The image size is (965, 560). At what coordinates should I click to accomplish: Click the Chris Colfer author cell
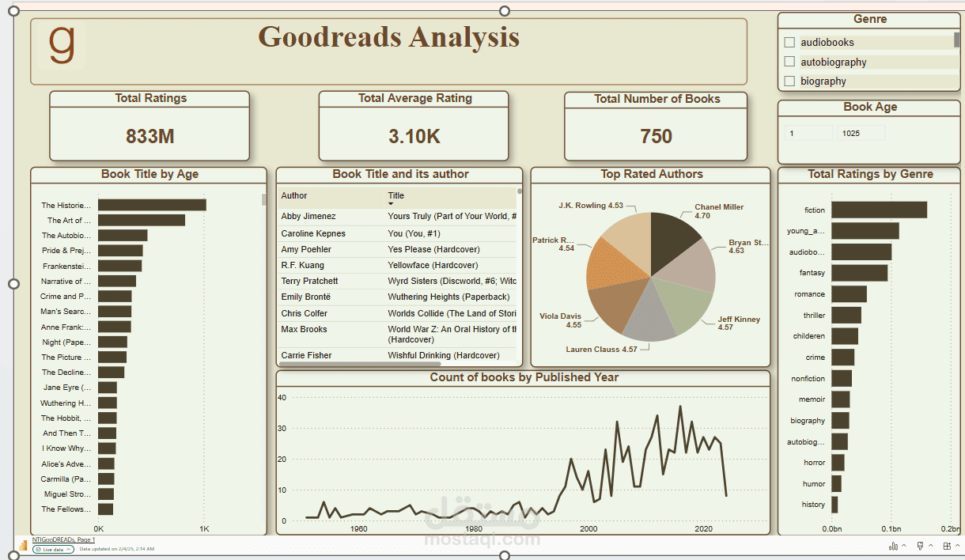[x=304, y=313]
